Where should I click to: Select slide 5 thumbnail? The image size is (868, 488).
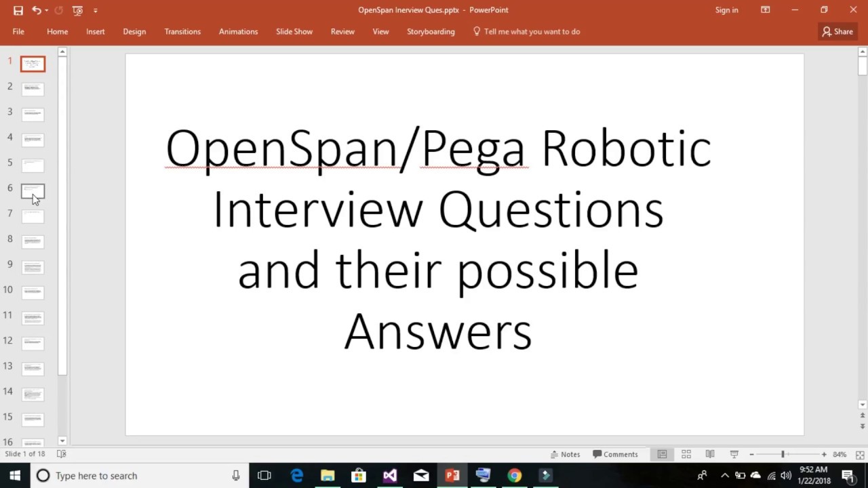pos(33,165)
